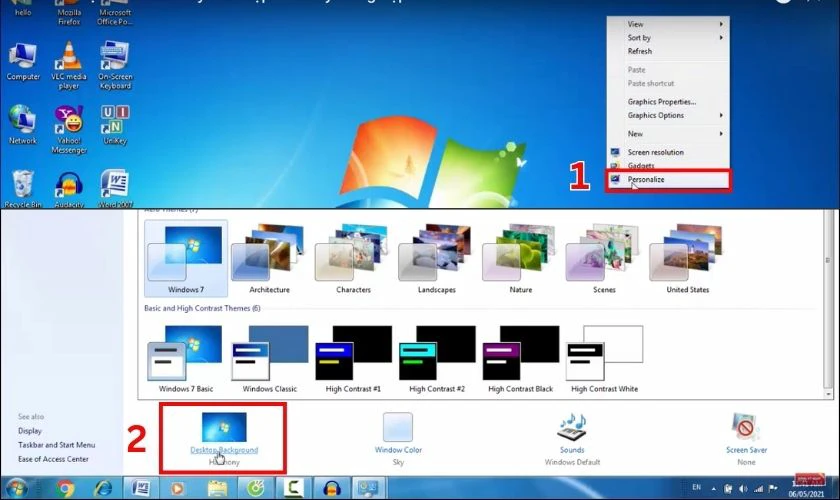Open Windows Media Player from the taskbar
Image resolution: width=840 pixels, height=500 pixels.
coord(178,488)
